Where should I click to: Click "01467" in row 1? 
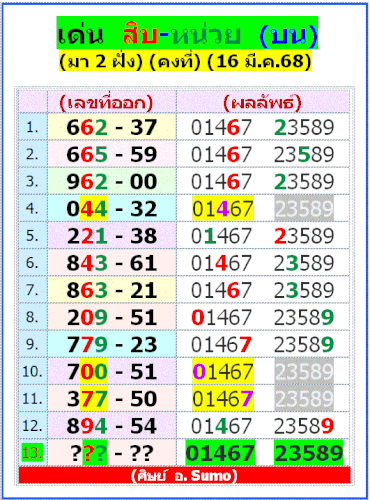point(221,127)
